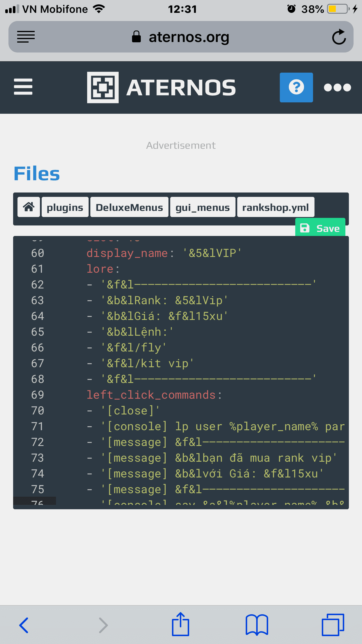The image size is (362, 644).
Task: Tap the aternos.org address bar
Action: [181, 37]
